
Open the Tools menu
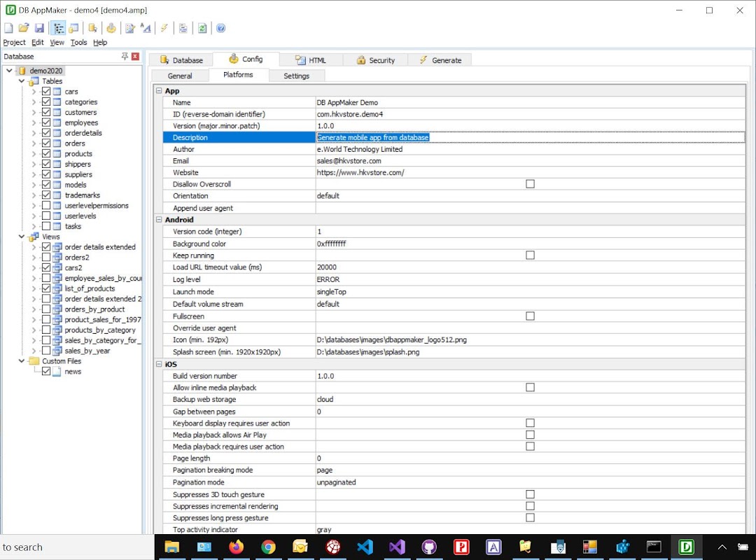tap(78, 43)
